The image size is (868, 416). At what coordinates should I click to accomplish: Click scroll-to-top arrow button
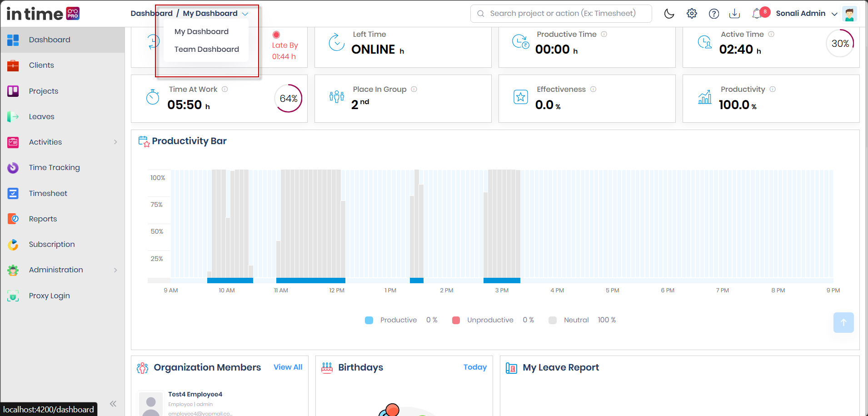[x=843, y=322]
